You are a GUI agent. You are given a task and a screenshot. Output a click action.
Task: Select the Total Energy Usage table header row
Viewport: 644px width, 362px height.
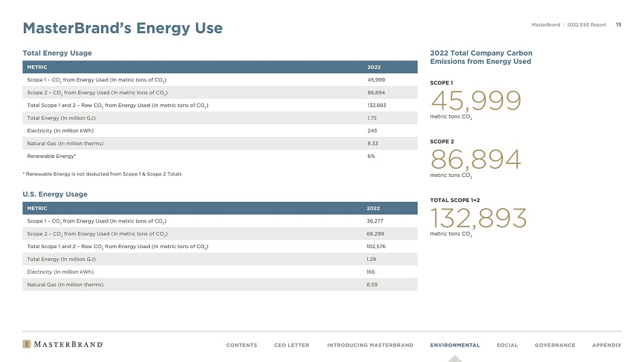point(220,67)
